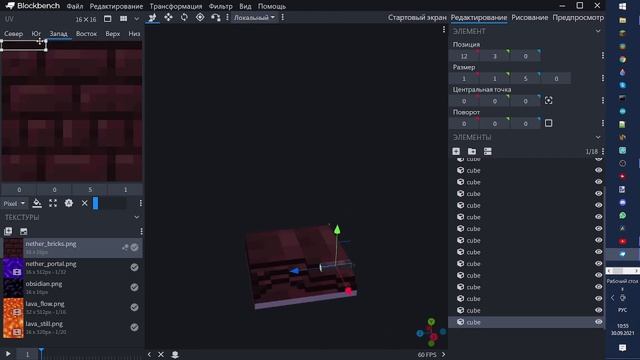The width and height of the screenshot is (640, 360).
Task: Click the РУС language indicator
Action: click(622, 310)
